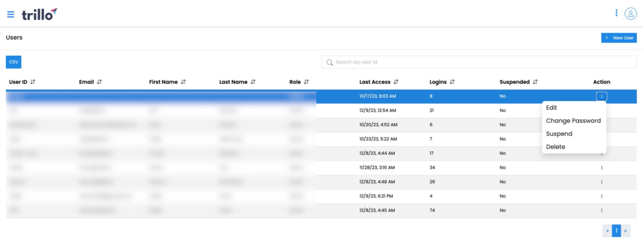This screenshot has width=644, height=240.
Task: Sort by Logins column arrows
Action: point(452,82)
